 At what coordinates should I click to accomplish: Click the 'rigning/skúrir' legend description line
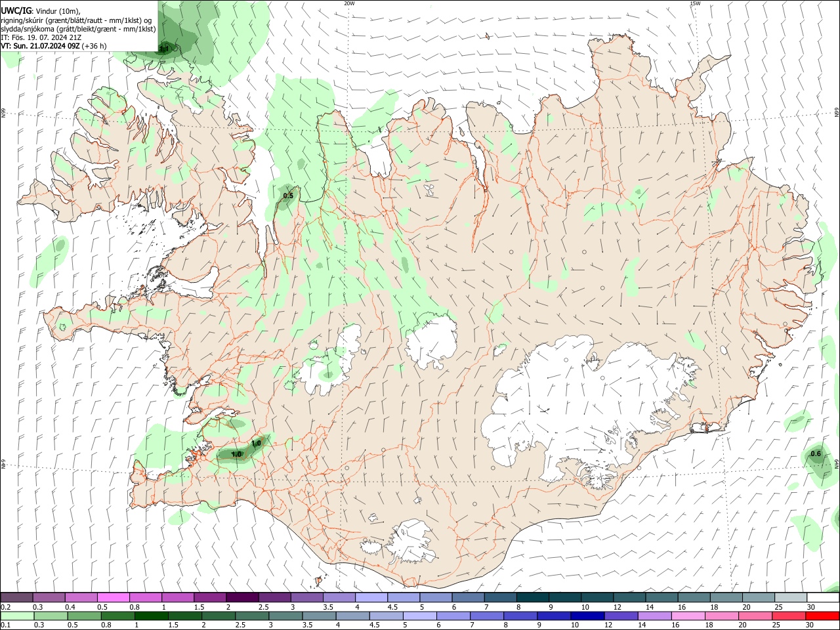(x=76, y=20)
